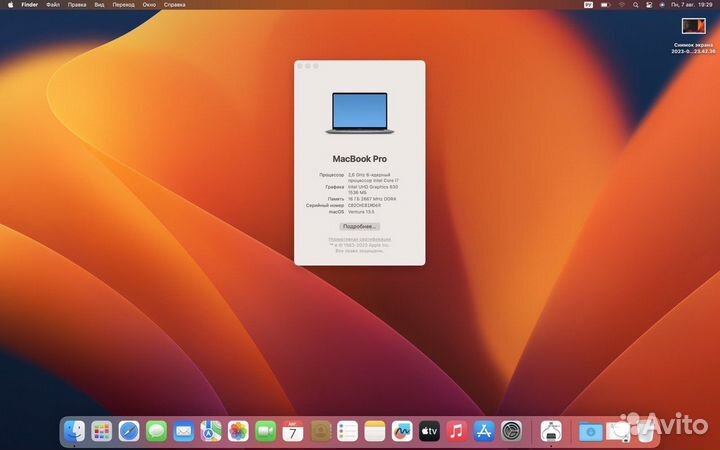Image resolution: width=720 pixels, height=450 pixels.
Task: Open the Файл menu
Action: click(x=53, y=5)
